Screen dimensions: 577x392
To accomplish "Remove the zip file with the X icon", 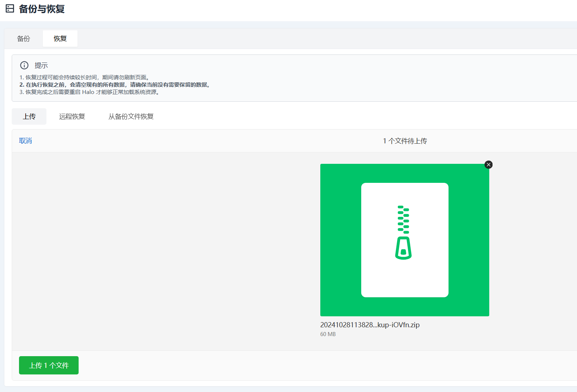I will pyautogui.click(x=488, y=165).
